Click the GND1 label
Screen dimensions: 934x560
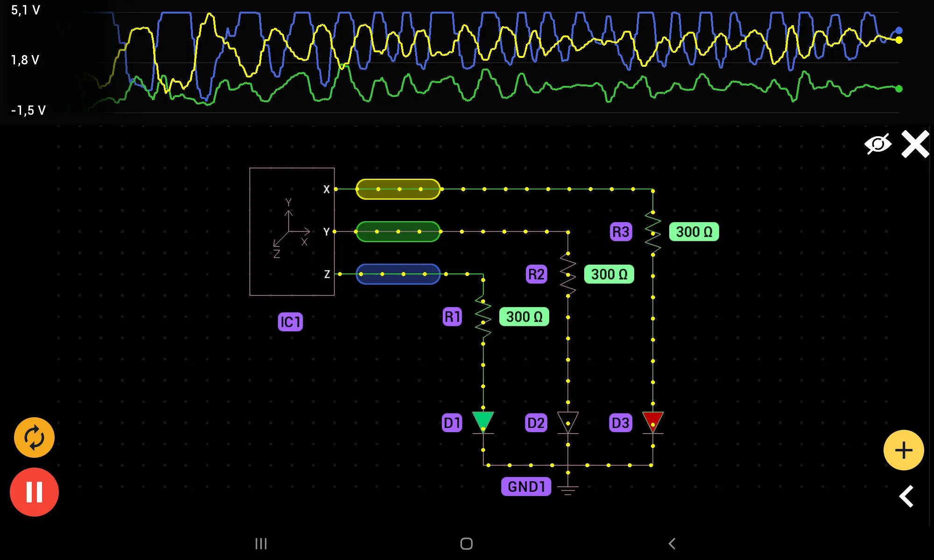click(526, 487)
